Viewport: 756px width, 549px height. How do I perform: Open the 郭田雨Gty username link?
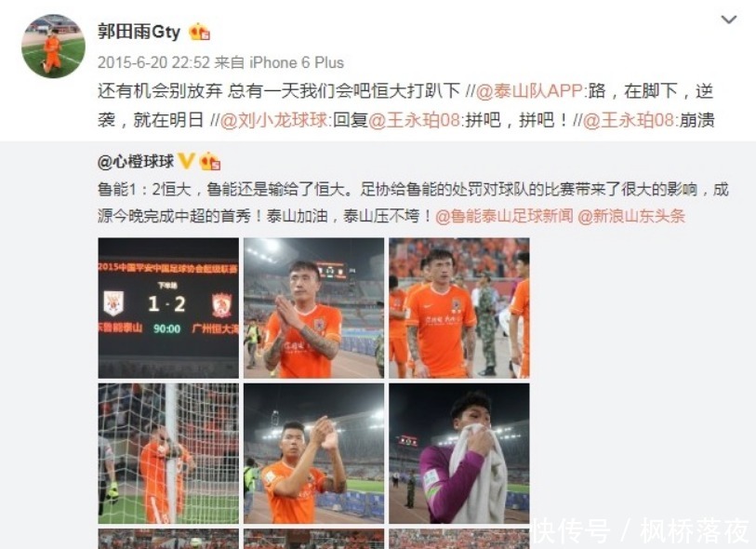(139, 32)
